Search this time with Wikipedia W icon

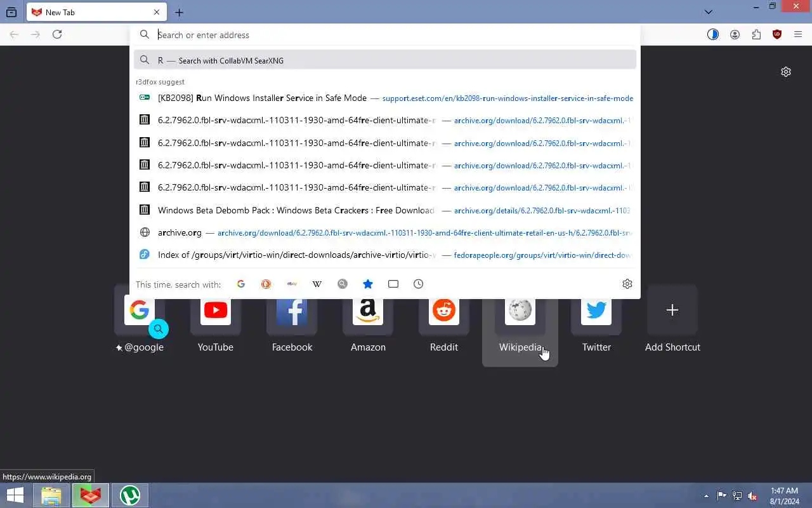tap(317, 284)
